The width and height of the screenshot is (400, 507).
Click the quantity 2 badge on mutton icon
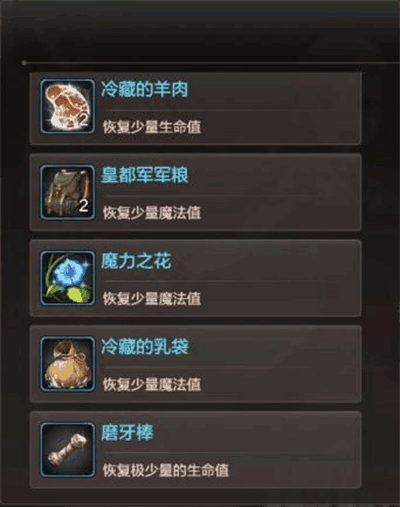click(83, 120)
